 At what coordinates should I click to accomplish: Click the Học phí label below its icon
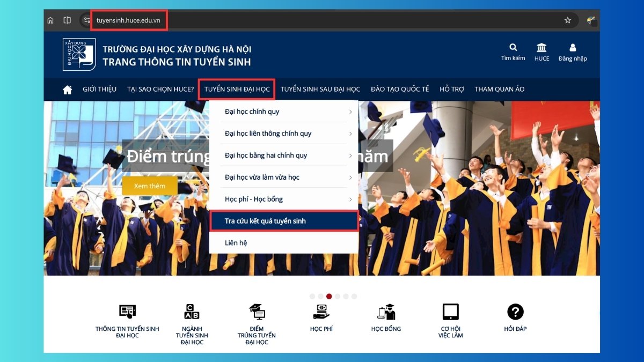[x=321, y=329]
